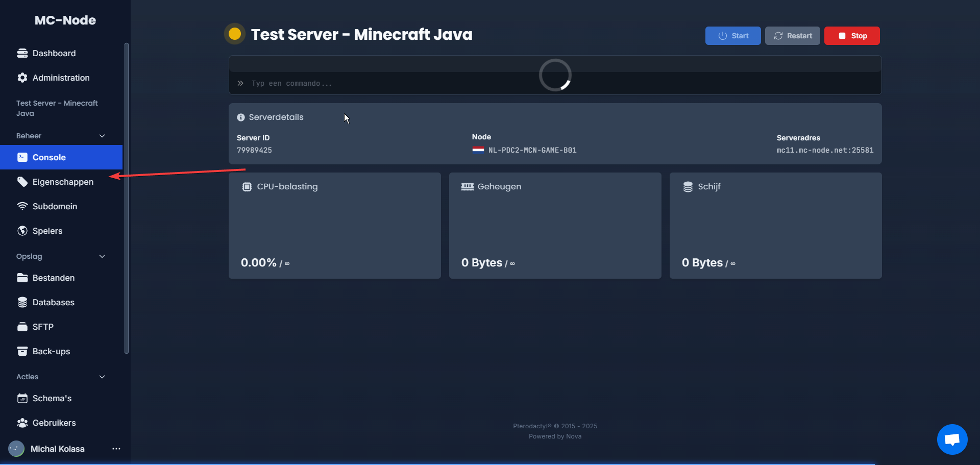
Task: Click the Geheugen memory icon
Action: coord(468,187)
